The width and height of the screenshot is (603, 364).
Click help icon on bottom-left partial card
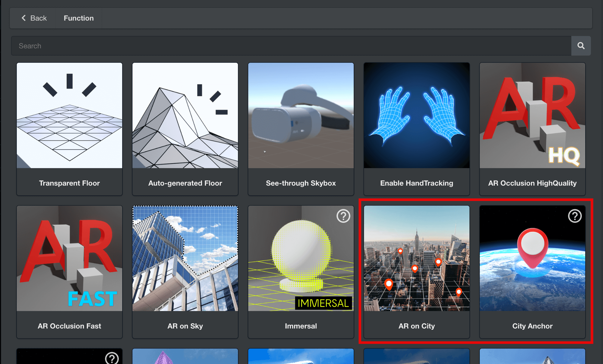pos(112,358)
